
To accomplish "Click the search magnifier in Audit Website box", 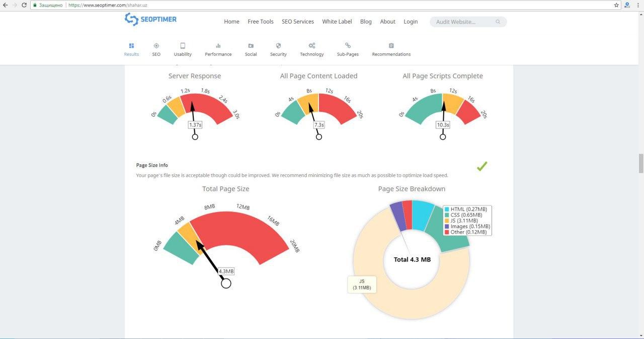I will click(498, 22).
